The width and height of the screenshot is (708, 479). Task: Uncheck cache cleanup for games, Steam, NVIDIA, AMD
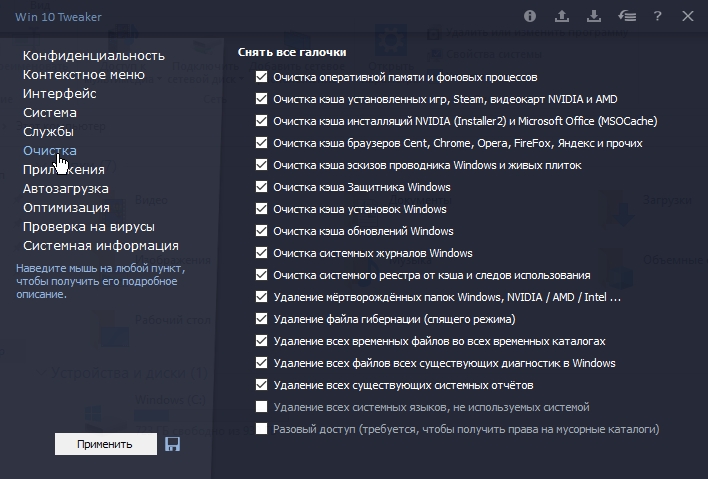[x=261, y=99]
